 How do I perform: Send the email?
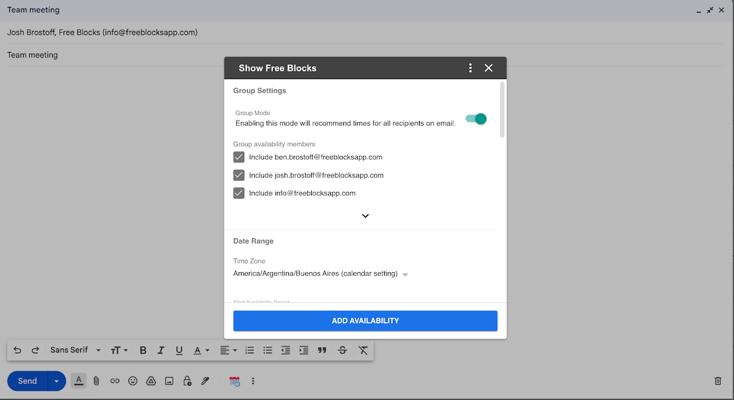(27, 381)
